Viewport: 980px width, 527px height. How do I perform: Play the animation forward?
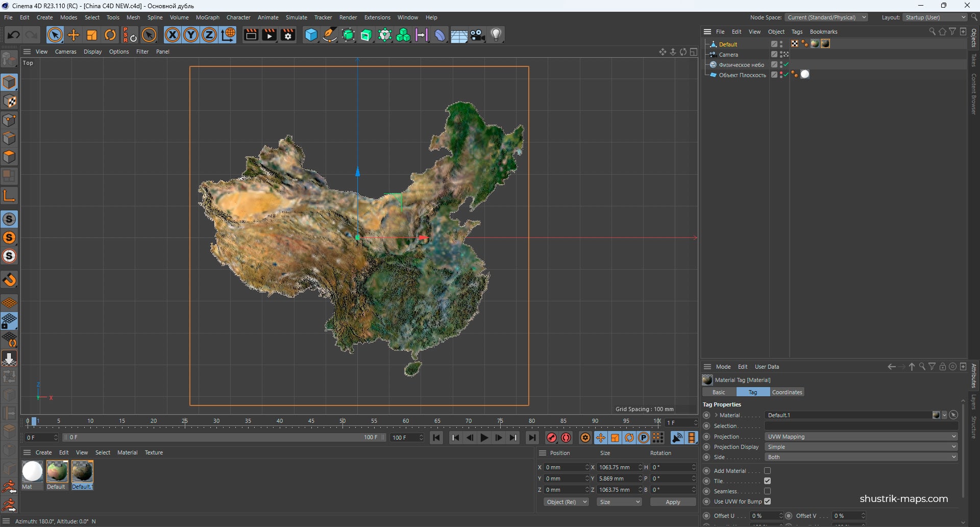[484, 438]
